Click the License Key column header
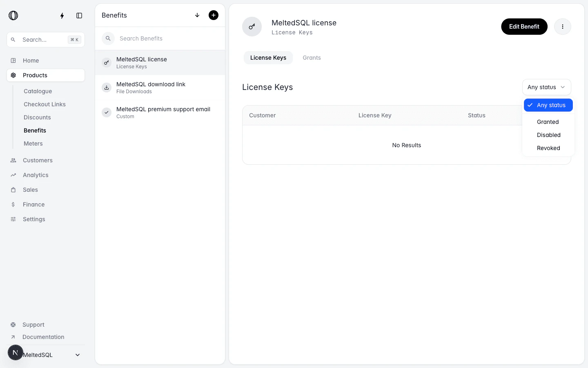Viewport: 588px width, 368px height. tap(375, 115)
